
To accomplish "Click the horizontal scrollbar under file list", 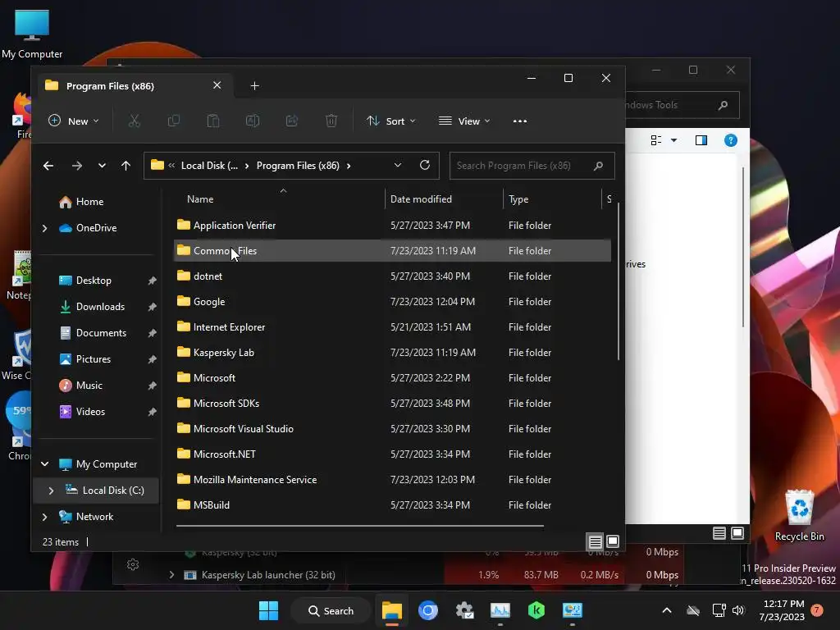I will pos(360,526).
